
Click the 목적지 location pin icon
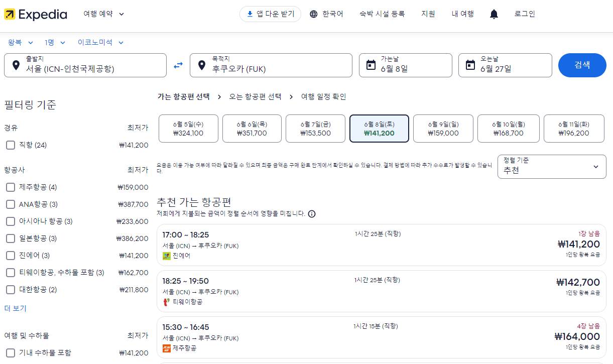click(x=202, y=65)
